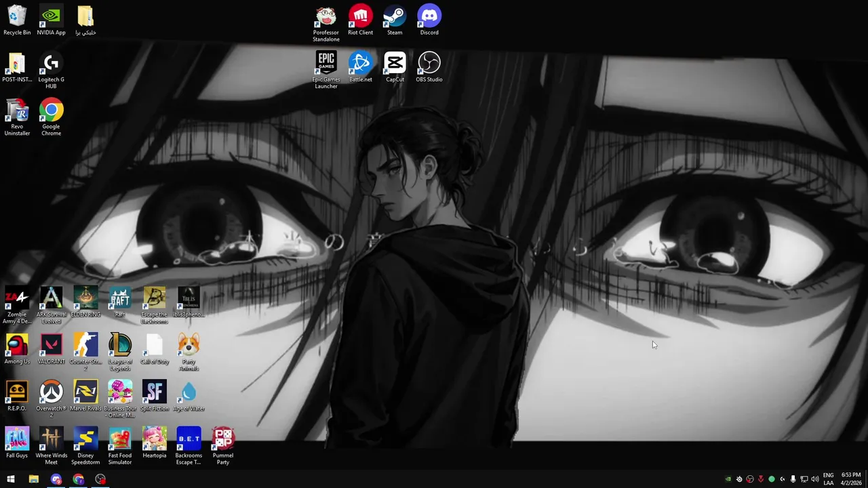The width and height of the screenshot is (868, 488).
Task: Click the green circle tray icon
Action: tap(772, 479)
